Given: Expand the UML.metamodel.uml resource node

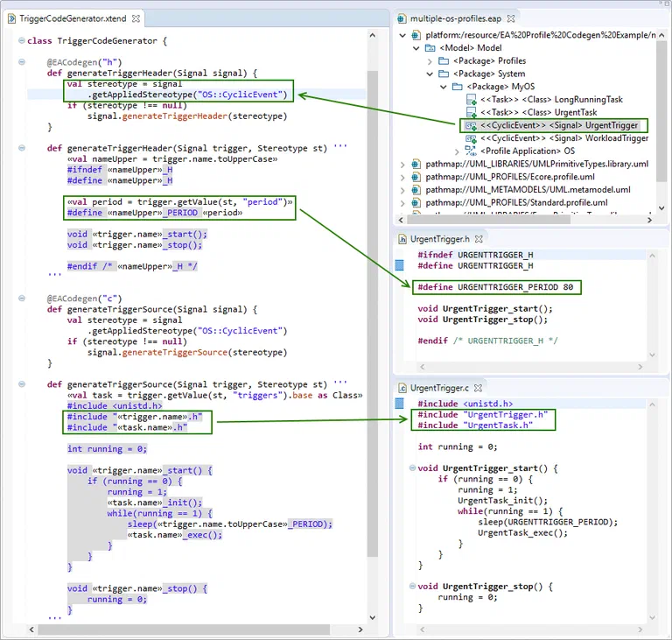Looking at the screenshot, I should (402, 190).
